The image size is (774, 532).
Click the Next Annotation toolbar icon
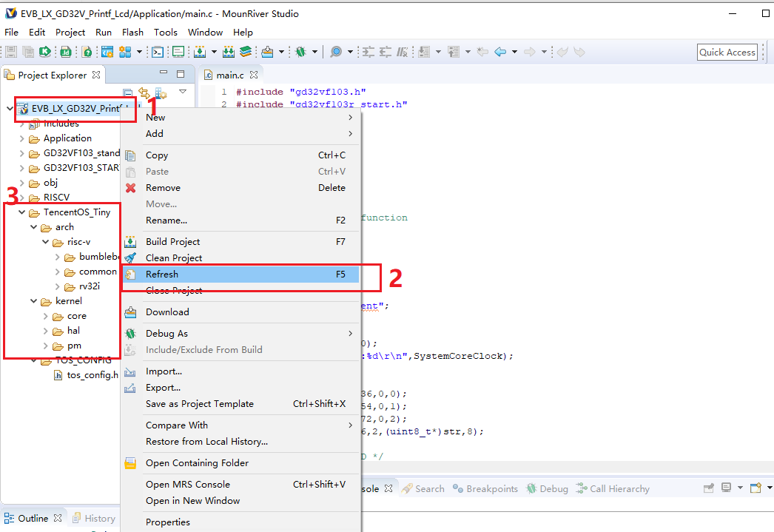click(424, 52)
